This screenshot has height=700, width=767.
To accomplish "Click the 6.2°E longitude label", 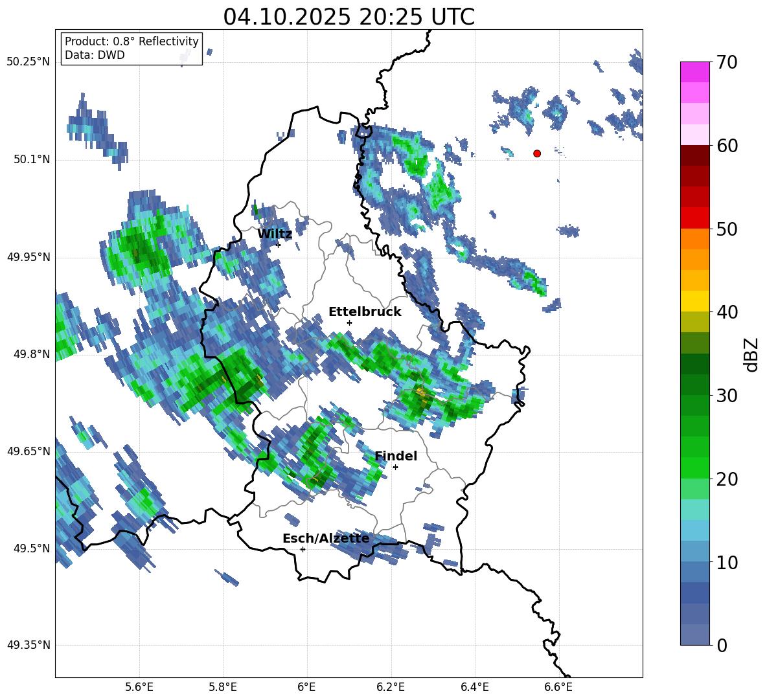I will (391, 687).
